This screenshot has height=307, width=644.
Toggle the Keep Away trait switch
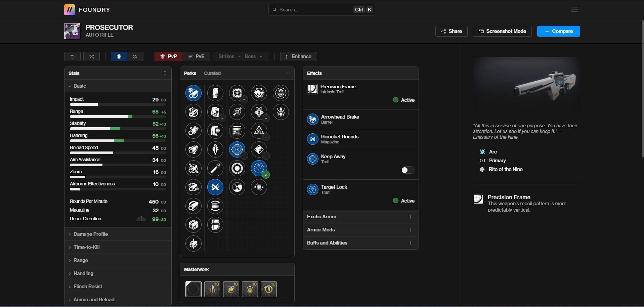coord(407,170)
